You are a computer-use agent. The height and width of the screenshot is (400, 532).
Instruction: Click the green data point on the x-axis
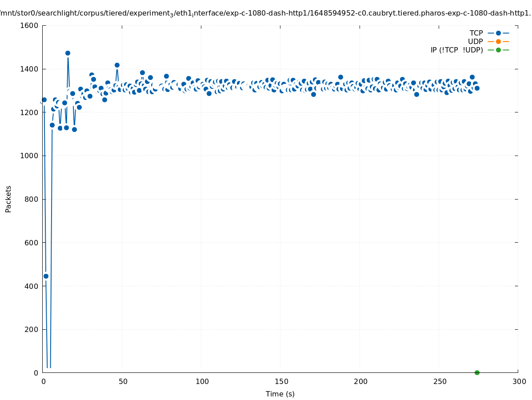click(x=477, y=372)
